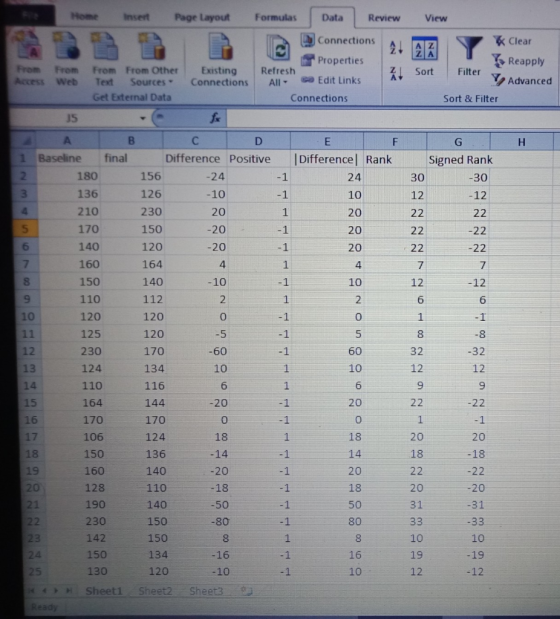The image size is (560, 619).
Task: Click Baseline cell showing 180
Action: tap(68, 176)
